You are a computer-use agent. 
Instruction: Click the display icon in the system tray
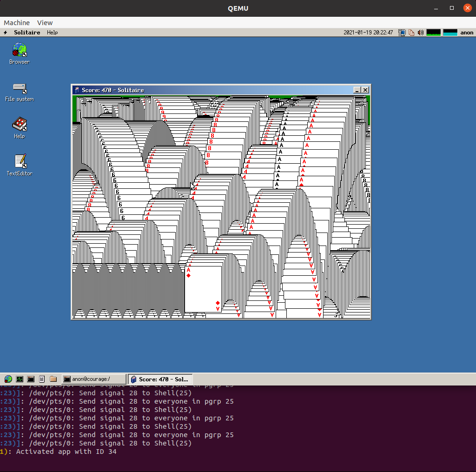pyautogui.click(x=402, y=32)
